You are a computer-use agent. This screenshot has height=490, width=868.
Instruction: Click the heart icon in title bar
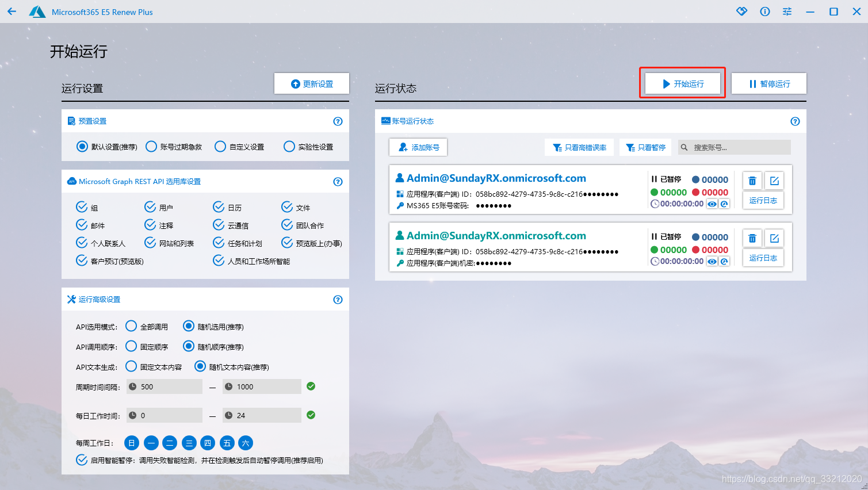(741, 12)
